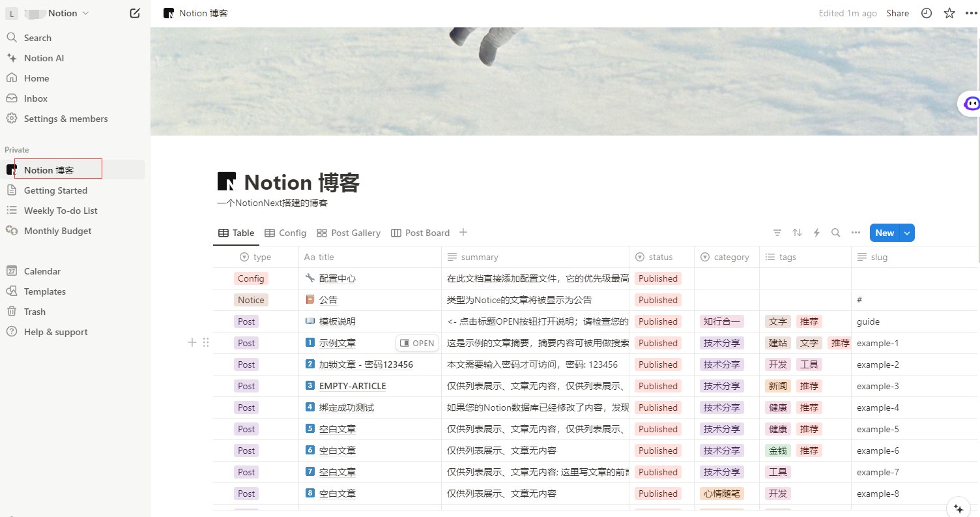Open the Notion AI sparkle button
Screen dimensions: 980x517
point(958,508)
